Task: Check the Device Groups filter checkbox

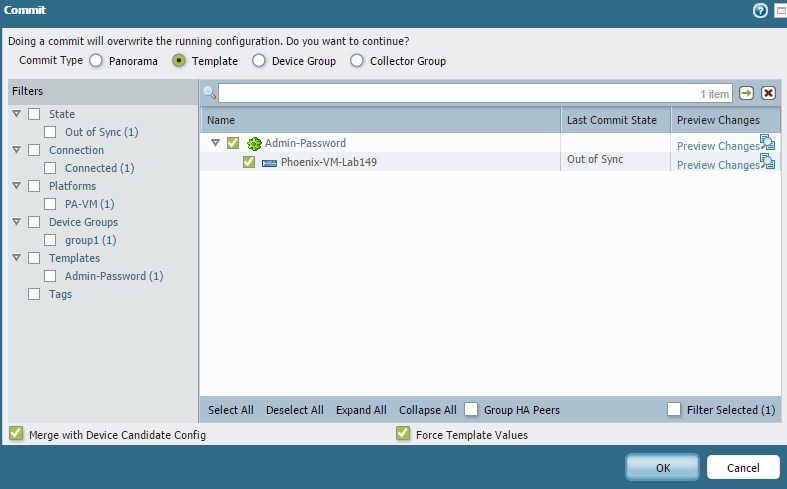Action: point(34,222)
